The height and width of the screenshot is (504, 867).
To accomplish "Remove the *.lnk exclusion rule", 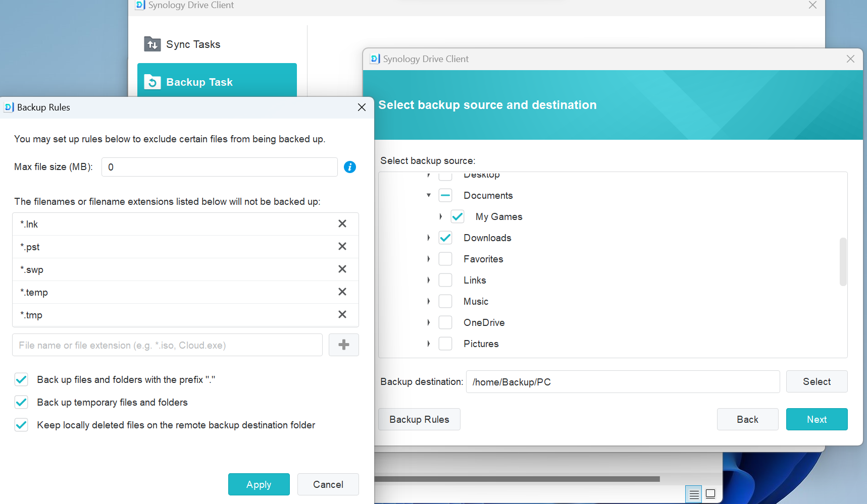I will click(x=342, y=223).
